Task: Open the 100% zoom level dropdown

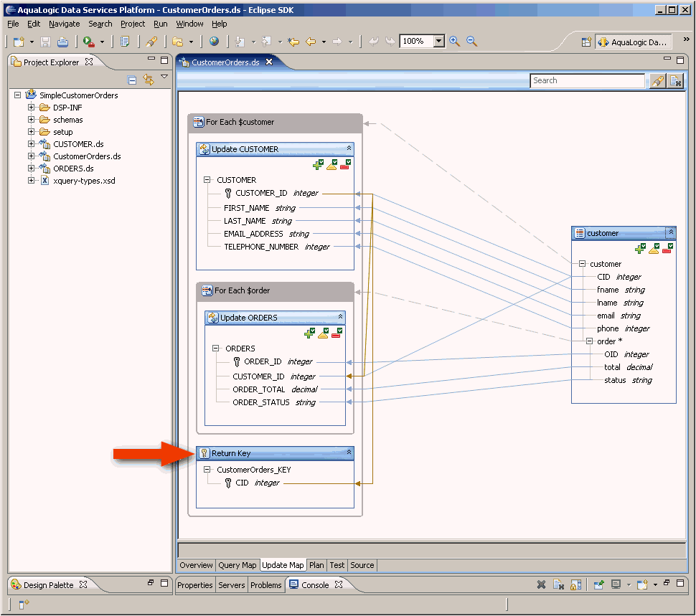Action: (438, 42)
